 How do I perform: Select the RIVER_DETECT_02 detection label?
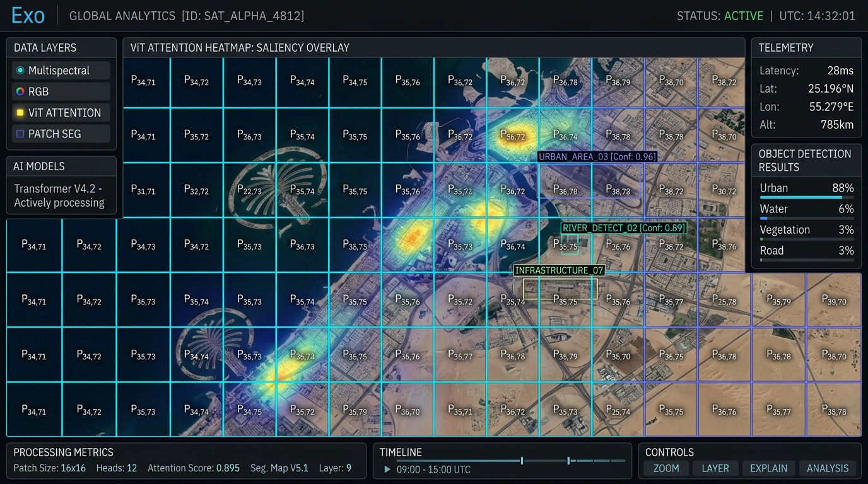point(623,228)
